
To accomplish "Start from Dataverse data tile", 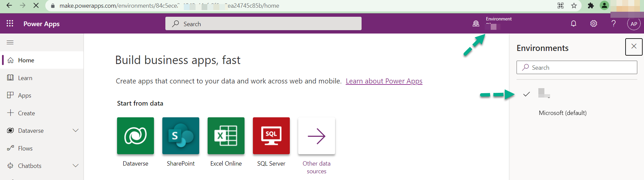I will coord(136,136).
